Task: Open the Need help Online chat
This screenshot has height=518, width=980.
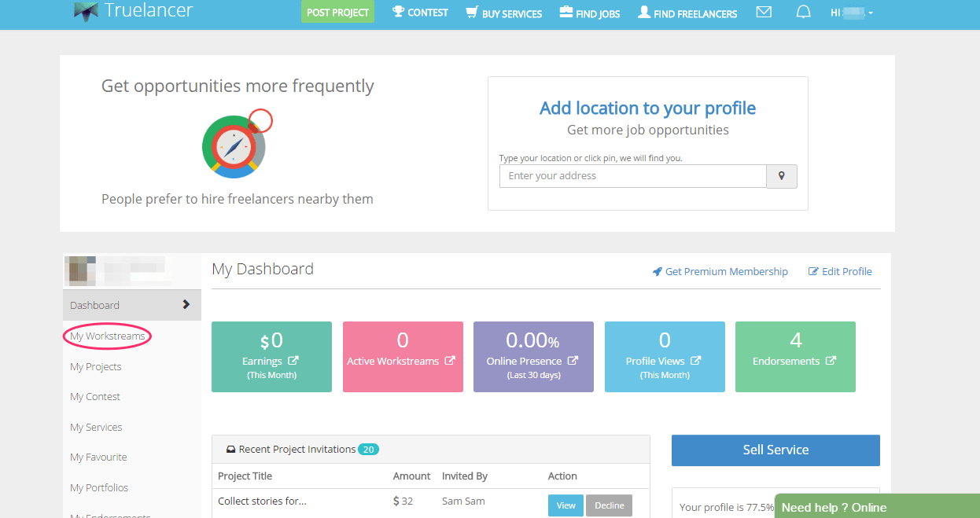Action: pos(877,506)
